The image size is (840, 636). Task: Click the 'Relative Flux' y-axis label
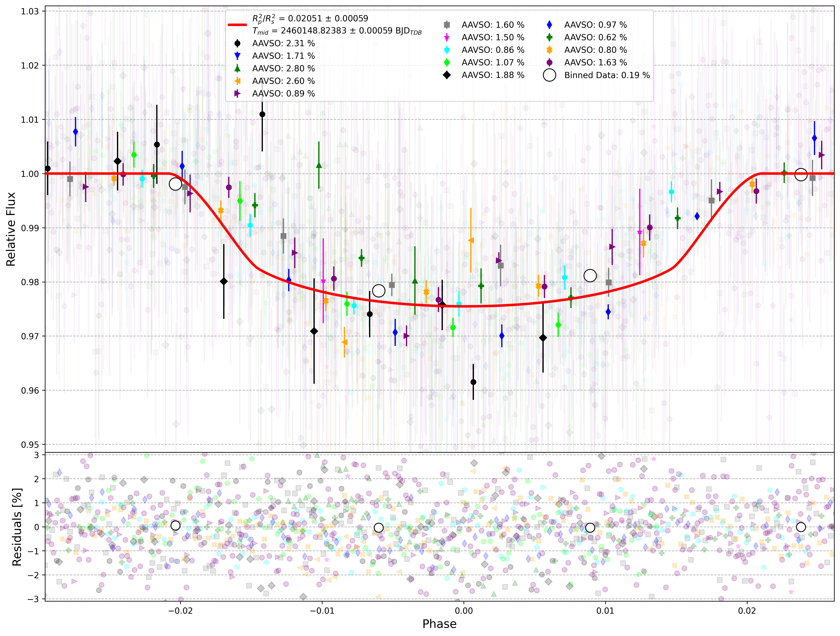(x=11, y=229)
